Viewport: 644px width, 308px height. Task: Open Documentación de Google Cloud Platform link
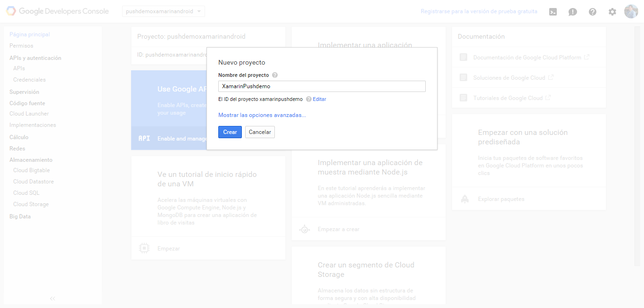[527, 58]
